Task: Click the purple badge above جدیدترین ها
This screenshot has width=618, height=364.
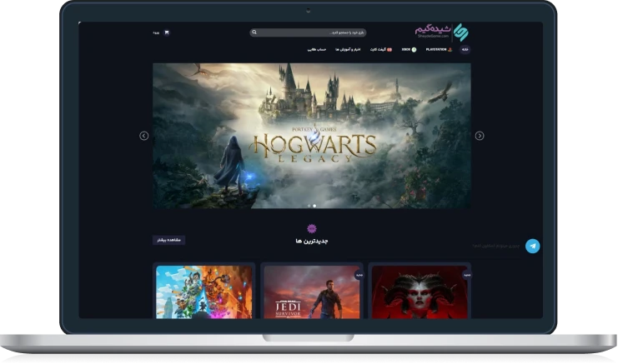Action: pyautogui.click(x=312, y=228)
